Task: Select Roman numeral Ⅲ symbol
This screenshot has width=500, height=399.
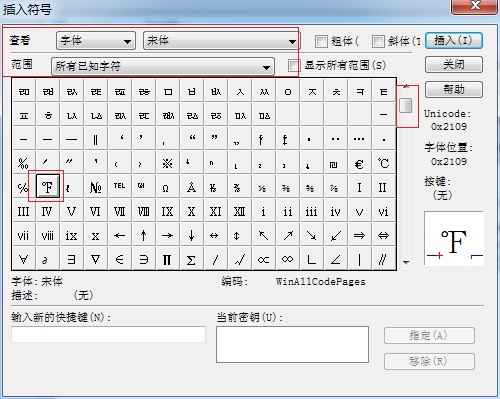Action: [x=23, y=211]
